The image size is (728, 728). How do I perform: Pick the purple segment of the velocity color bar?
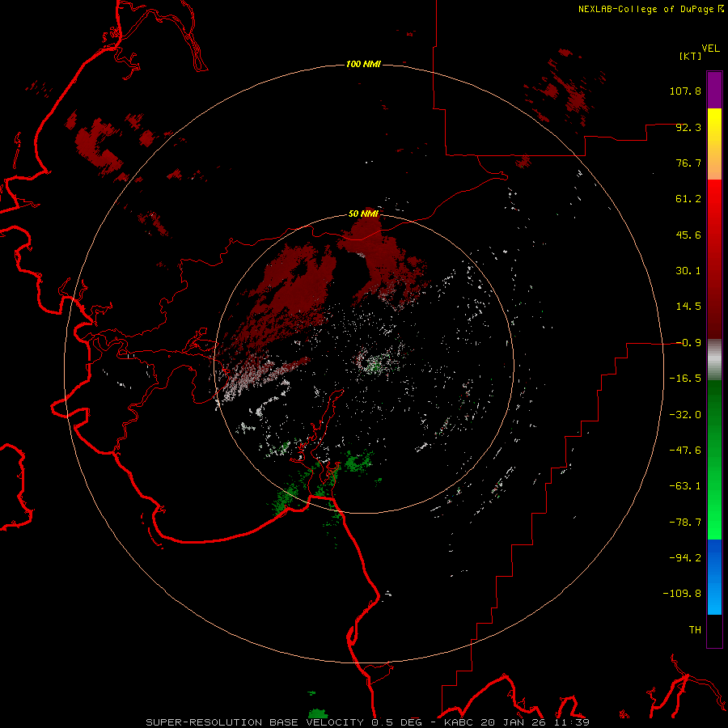click(714, 90)
